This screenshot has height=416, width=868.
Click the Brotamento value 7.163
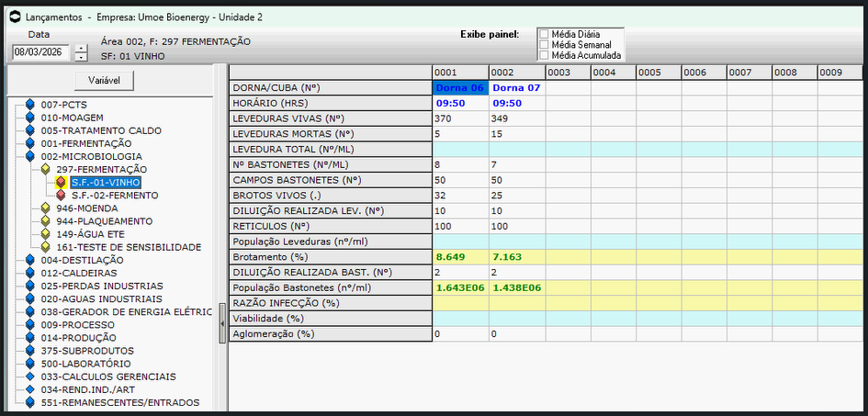[517, 257]
